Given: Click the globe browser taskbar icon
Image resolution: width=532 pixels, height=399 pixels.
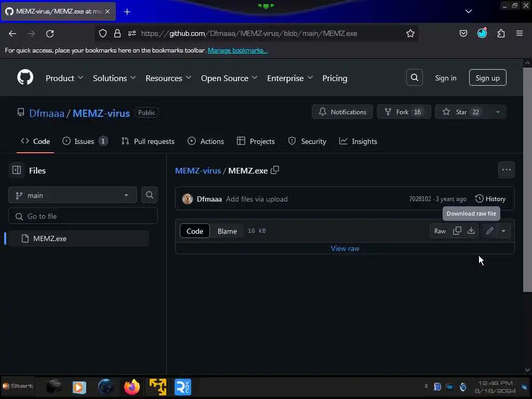Looking at the screenshot, I should click(106, 387).
